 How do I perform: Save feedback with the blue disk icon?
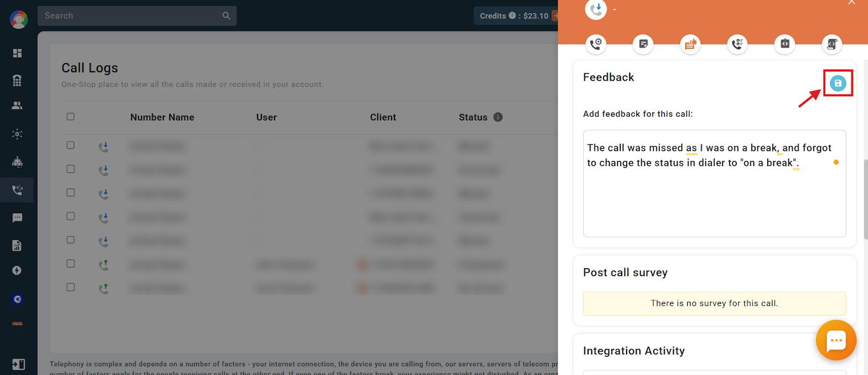click(838, 83)
